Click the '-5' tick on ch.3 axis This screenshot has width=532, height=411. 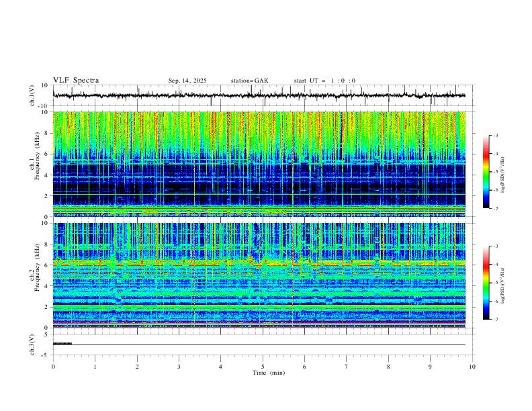46,355
